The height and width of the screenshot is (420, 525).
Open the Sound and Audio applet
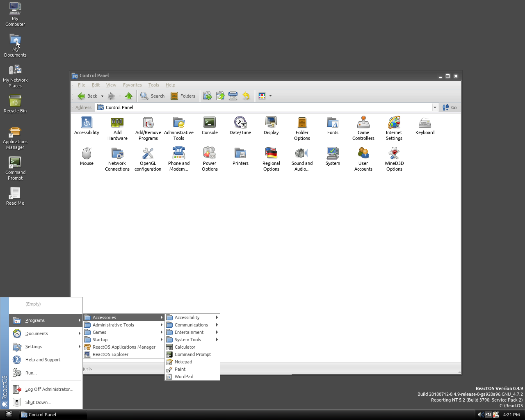[302, 159]
